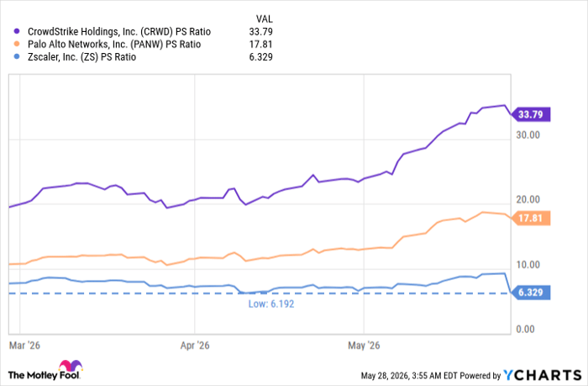Click the Apr '26 x-axis label
Screen dimensions: 588x386
[x=195, y=346]
